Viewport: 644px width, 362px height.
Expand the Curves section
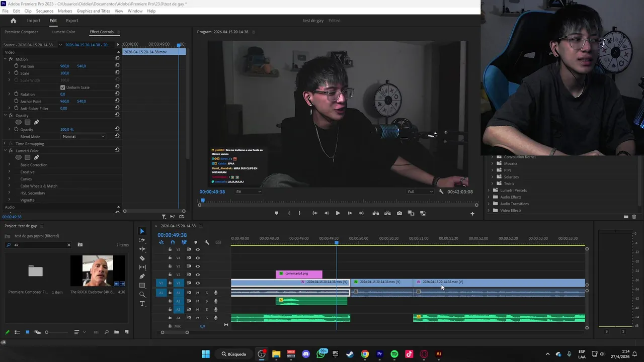[x=9, y=179]
